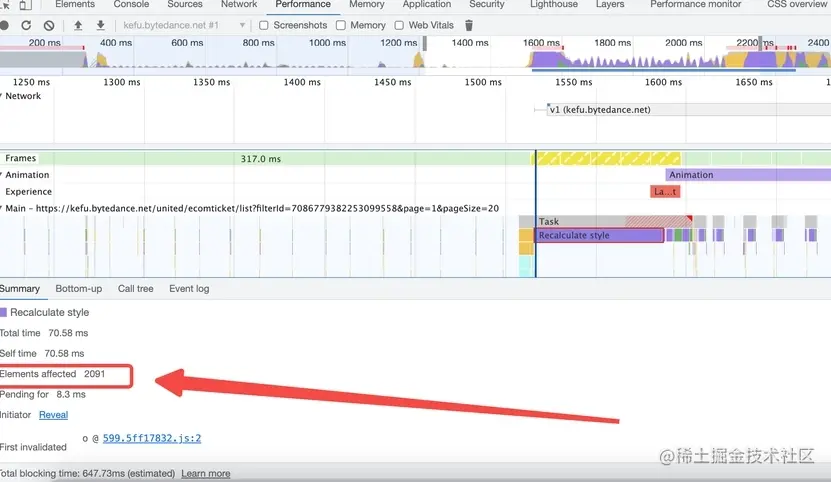831x482 pixels.
Task: Collapse the Network track
Action: click(x=2, y=96)
